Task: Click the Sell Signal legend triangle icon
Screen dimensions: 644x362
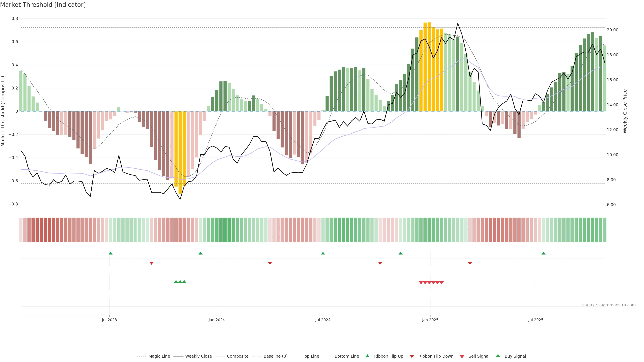Action: [x=462, y=356]
